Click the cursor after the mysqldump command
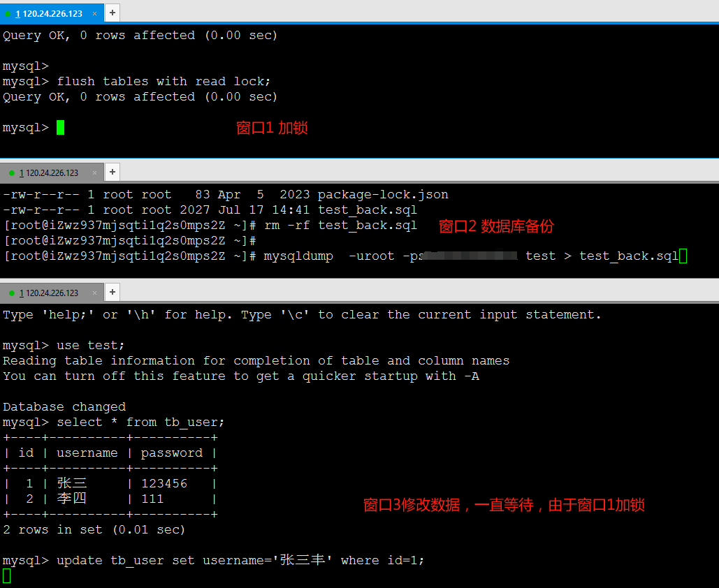Screen dimensions: 719x588 [x=683, y=256]
